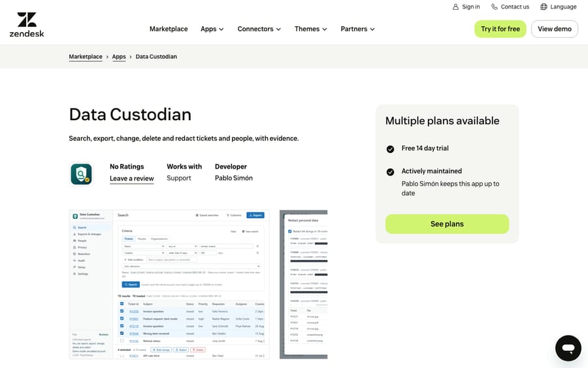Click the Support product label

179,178
